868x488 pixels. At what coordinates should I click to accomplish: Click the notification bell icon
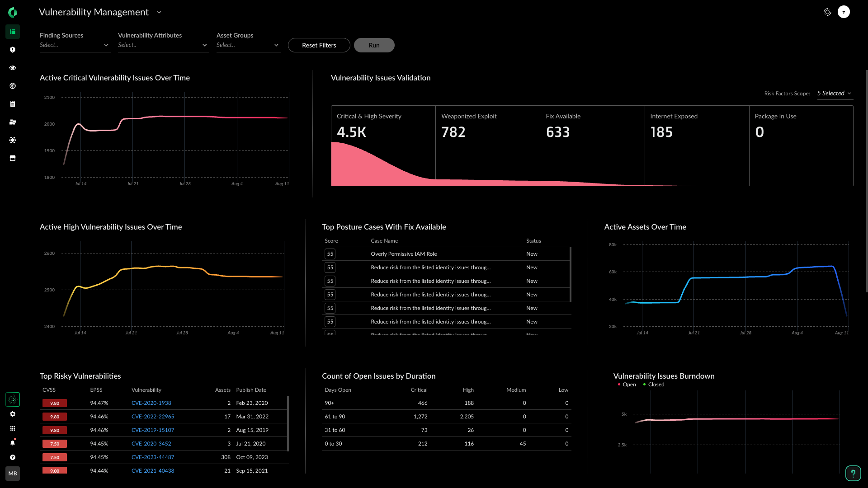pos(13,443)
